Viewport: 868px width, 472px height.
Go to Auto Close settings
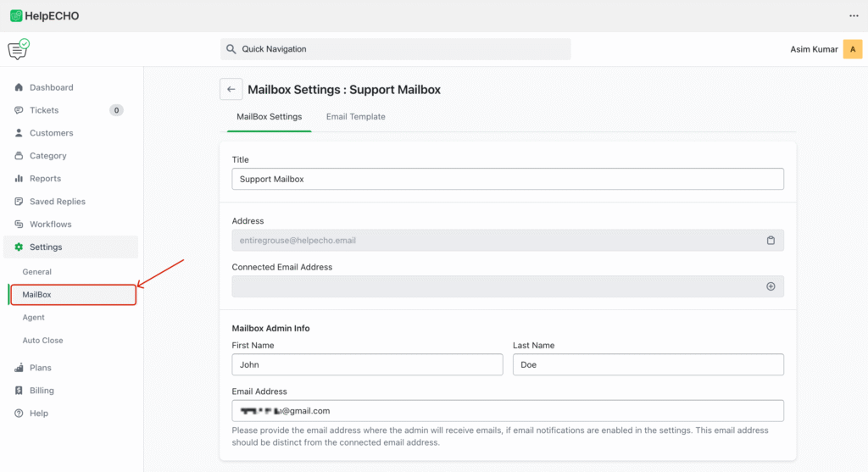42,341
